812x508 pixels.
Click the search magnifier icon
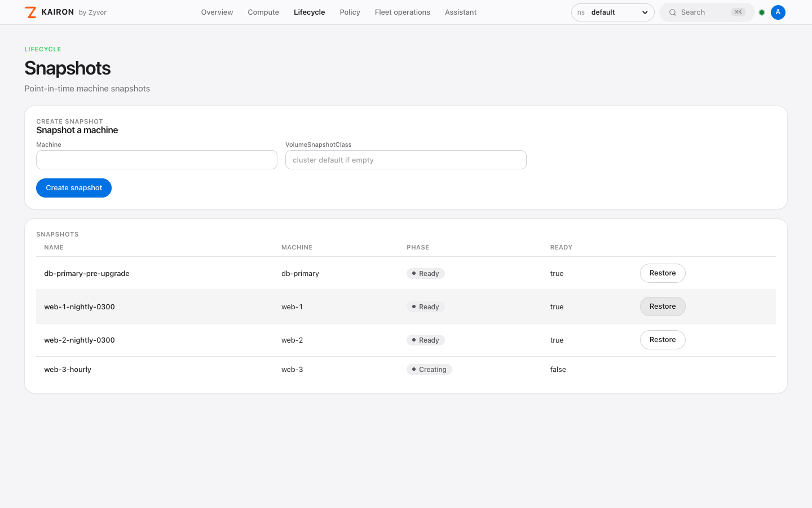coord(673,12)
